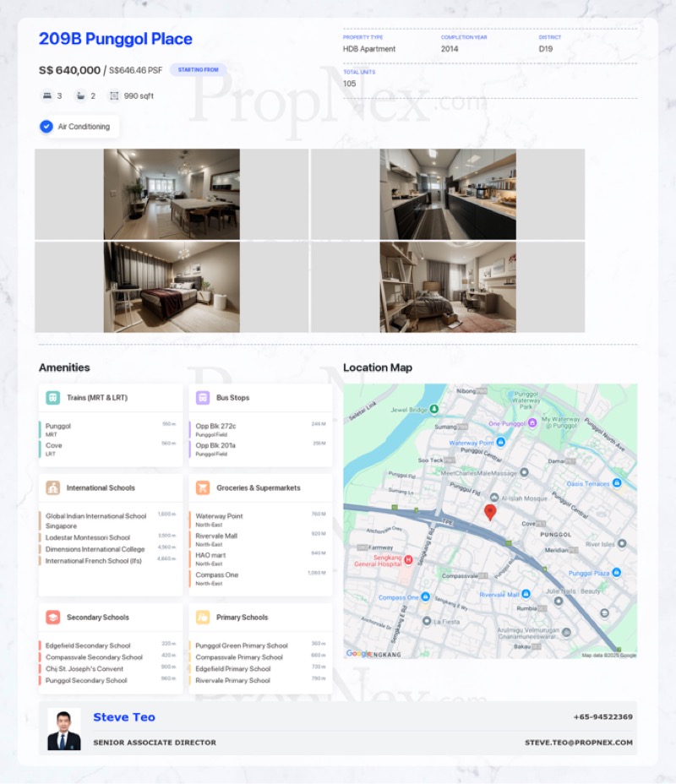
Task: Click the Bus Stops icon
Action: tap(203, 397)
